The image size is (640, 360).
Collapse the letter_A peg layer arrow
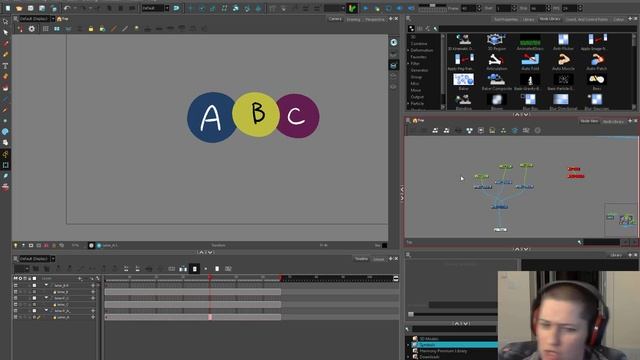click(46, 311)
